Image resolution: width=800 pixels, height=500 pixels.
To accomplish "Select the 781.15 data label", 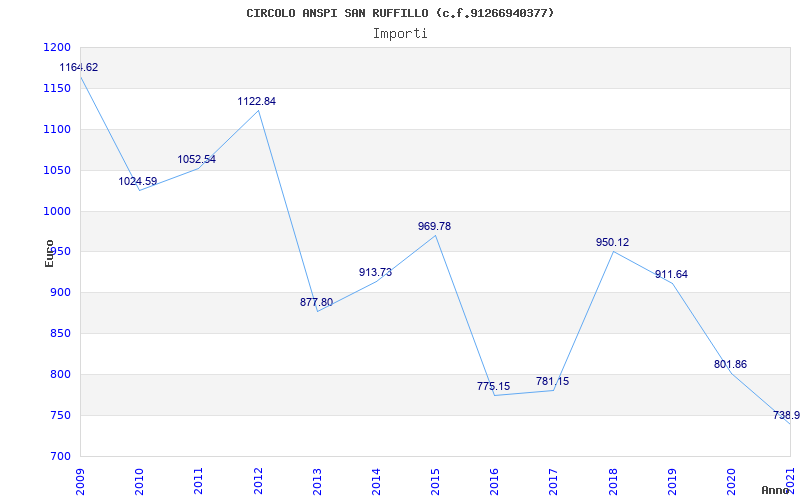I will point(553,381).
